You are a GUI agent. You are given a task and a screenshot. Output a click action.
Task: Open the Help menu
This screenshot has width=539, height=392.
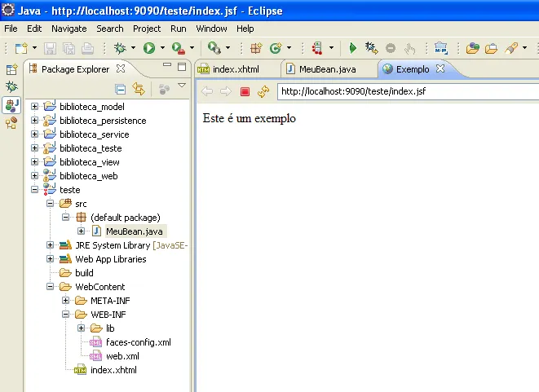pyautogui.click(x=245, y=29)
